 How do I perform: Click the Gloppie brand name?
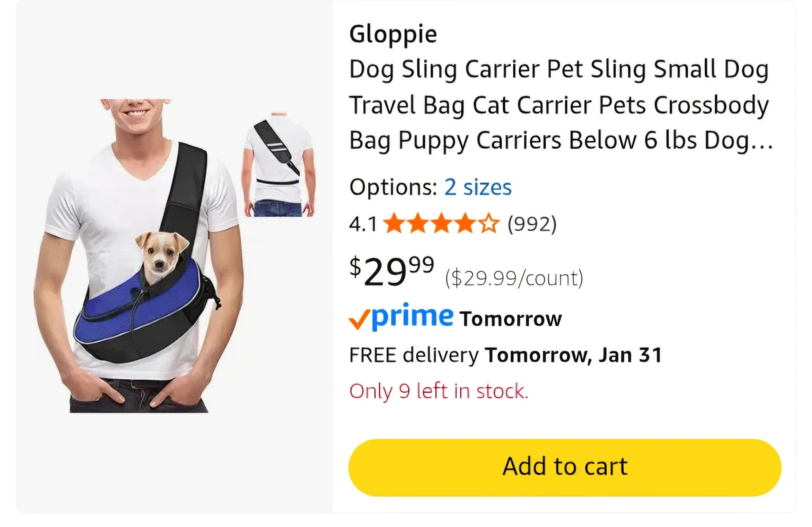tap(393, 34)
